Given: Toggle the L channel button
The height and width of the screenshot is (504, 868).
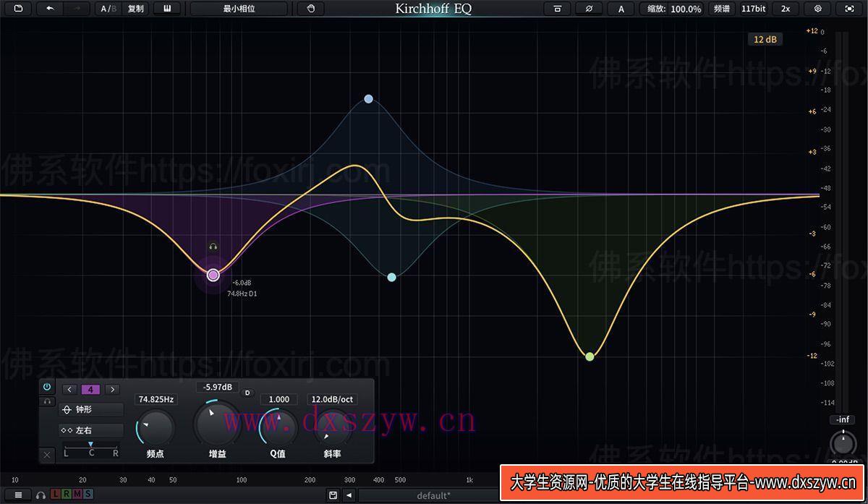Looking at the screenshot, I should click(56, 495).
